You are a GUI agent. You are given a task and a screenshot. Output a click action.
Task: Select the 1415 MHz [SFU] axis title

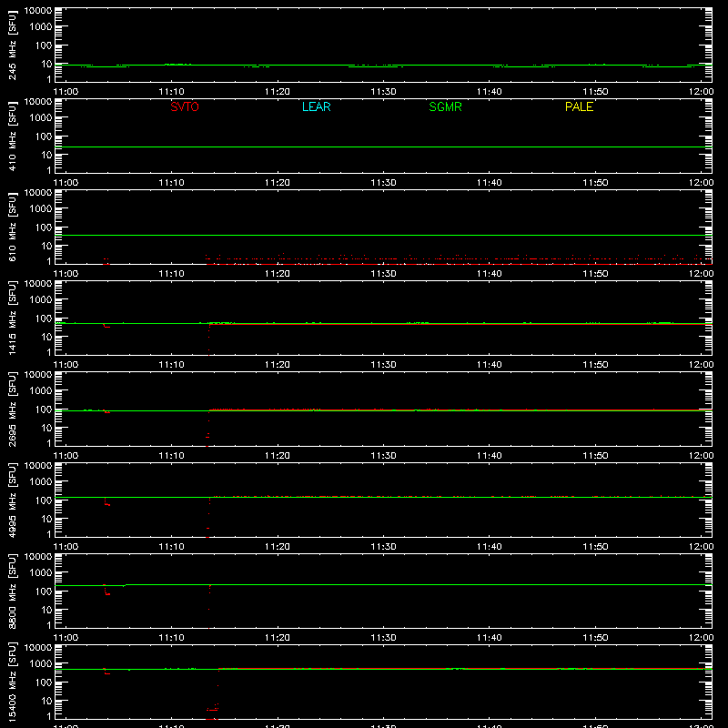point(12,318)
